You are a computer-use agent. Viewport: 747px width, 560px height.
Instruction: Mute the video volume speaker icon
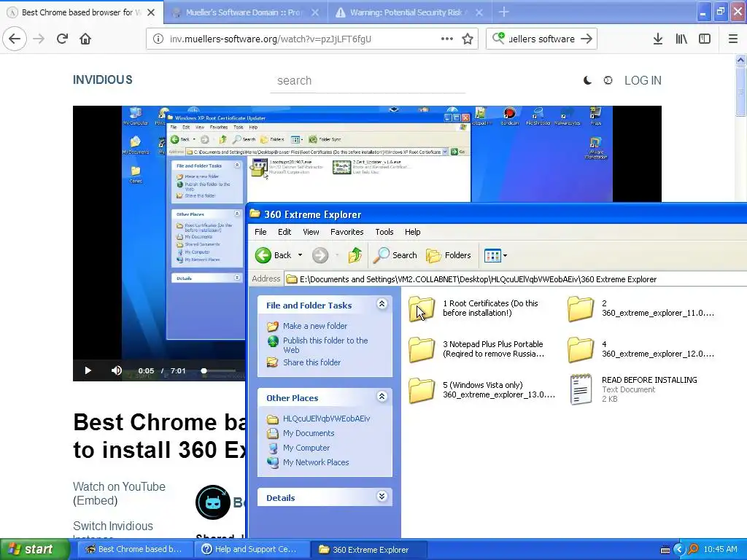point(116,370)
